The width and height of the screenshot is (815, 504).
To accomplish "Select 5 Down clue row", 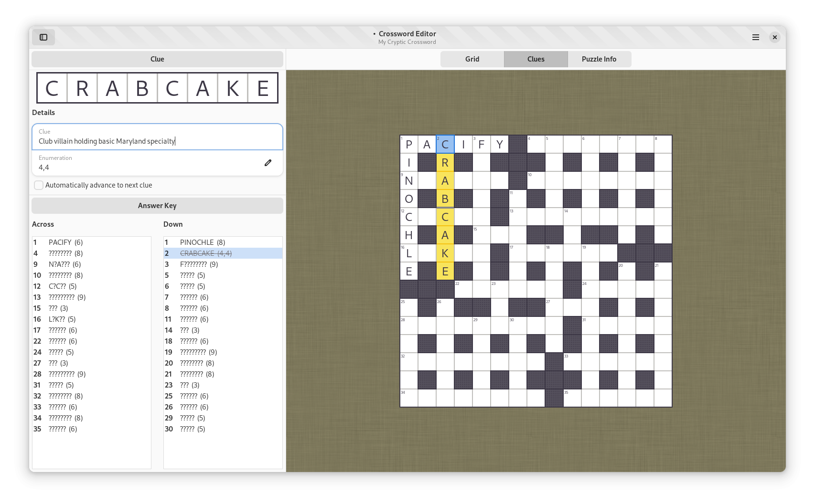I will tap(223, 275).
